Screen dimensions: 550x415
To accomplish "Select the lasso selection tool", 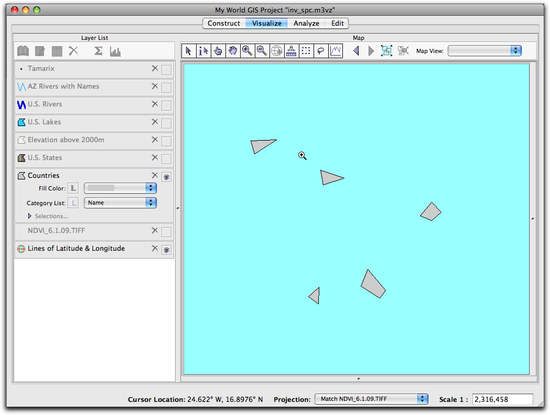I will coord(321,51).
